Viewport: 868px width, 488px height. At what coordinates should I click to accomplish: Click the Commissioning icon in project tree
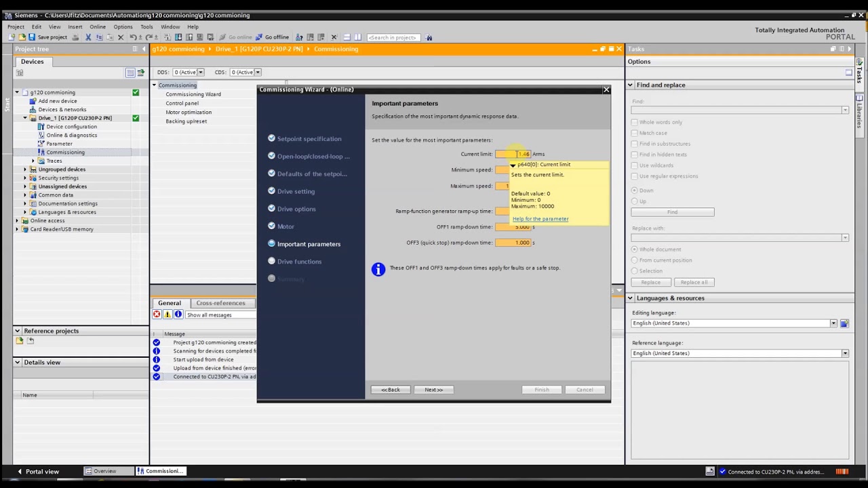click(x=41, y=152)
